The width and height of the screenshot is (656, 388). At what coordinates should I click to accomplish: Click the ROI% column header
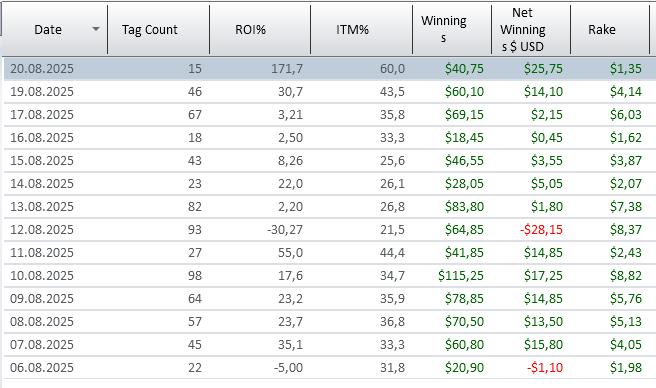point(260,29)
